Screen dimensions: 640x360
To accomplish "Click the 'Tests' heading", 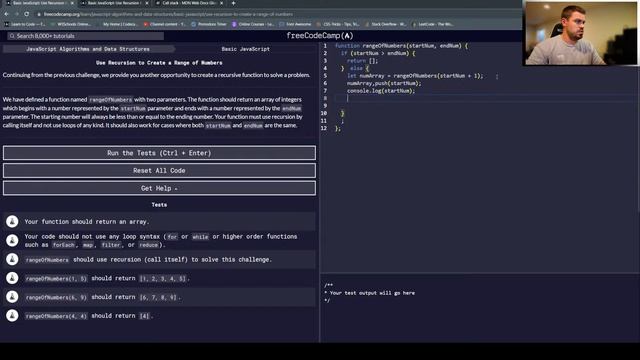I will coord(159,205).
